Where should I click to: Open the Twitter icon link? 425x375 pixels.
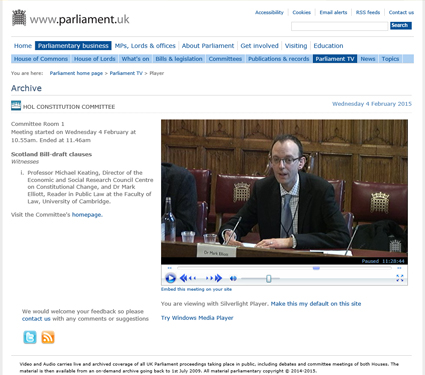pyautogui.click(x=30, y=337)
